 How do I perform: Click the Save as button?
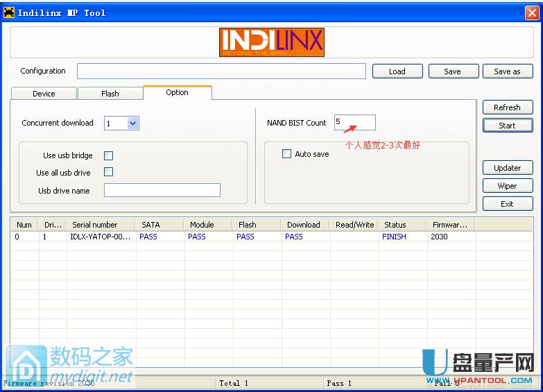click(507, 71)
